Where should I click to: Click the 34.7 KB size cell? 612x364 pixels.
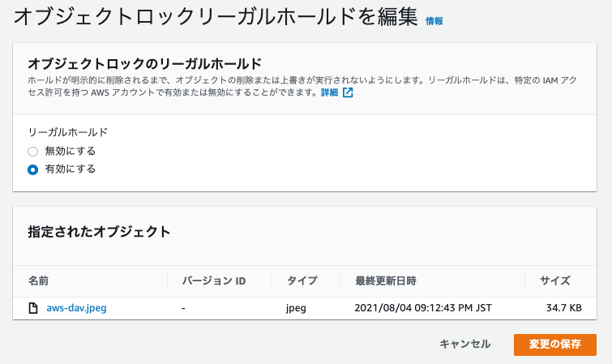(x=563, y=308)
